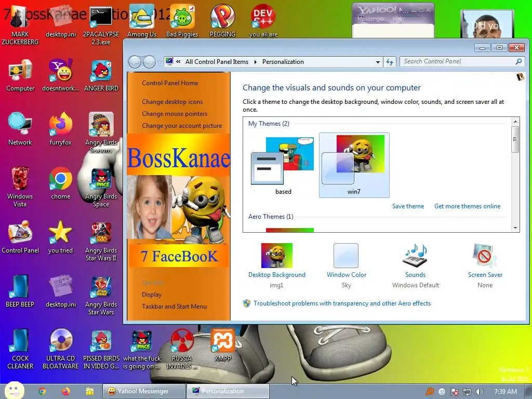532x399 pixels.
Task: Expand the recent pages arrow beside Forward
Action: coord(159,62)
